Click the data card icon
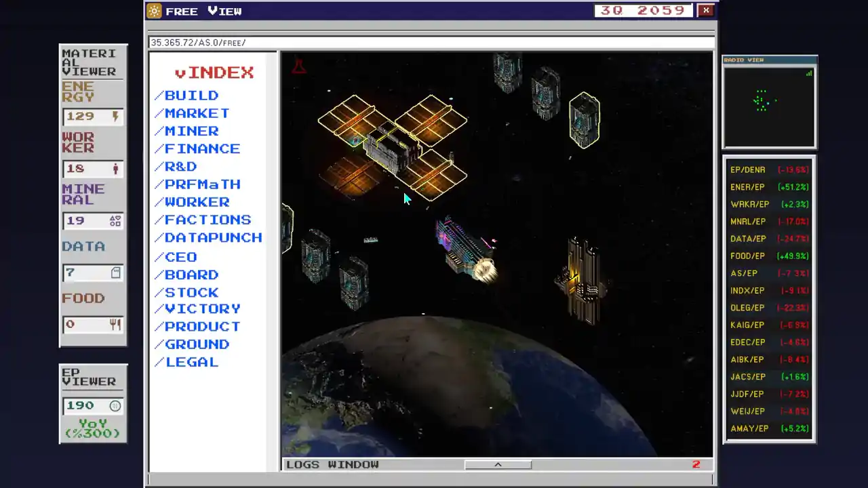 pyautogui.click(x=115, y=272)
